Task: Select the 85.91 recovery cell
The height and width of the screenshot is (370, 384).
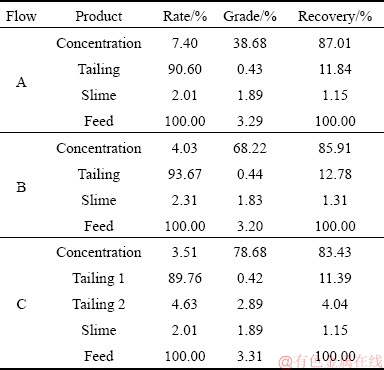Action: (335, 148)
